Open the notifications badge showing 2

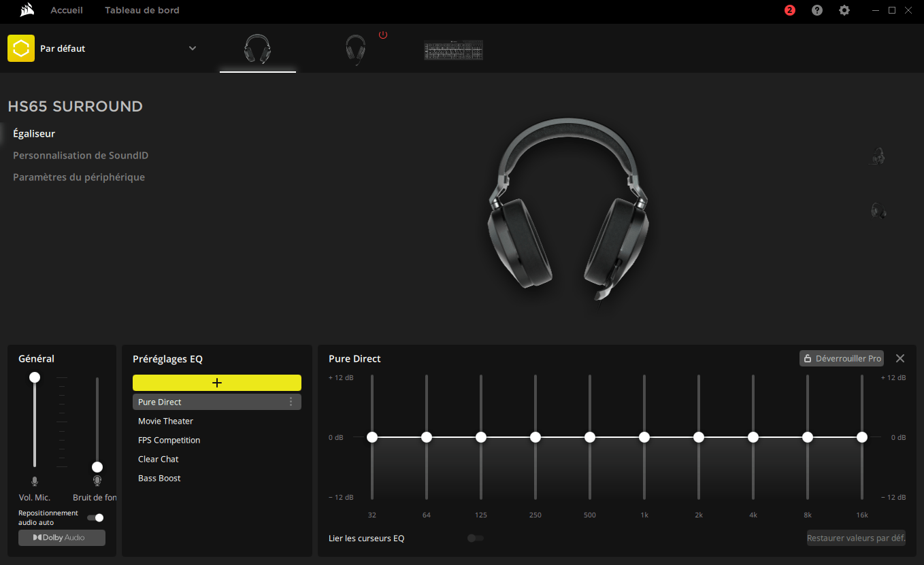coord(789,10)
